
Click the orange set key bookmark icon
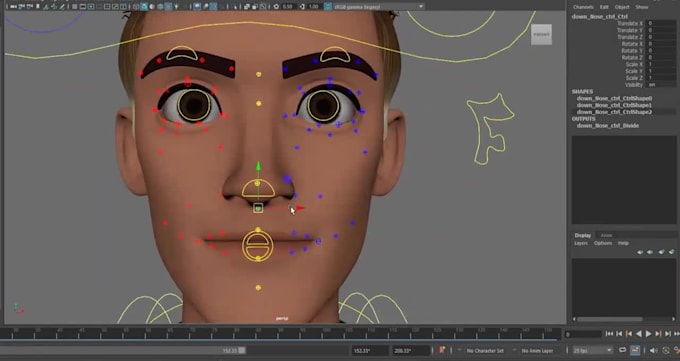click(x=442, y=350)
